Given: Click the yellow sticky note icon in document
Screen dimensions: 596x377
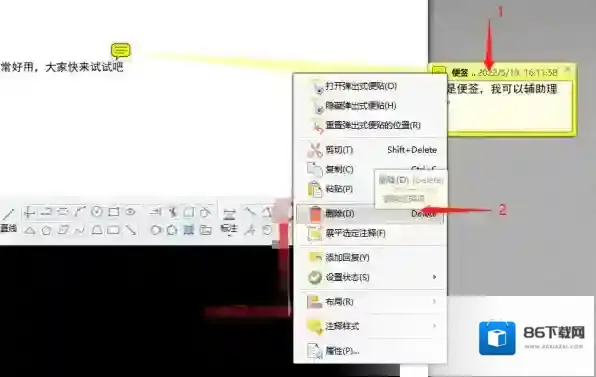Looking at the screenshot, I should (x=121, y=50).
